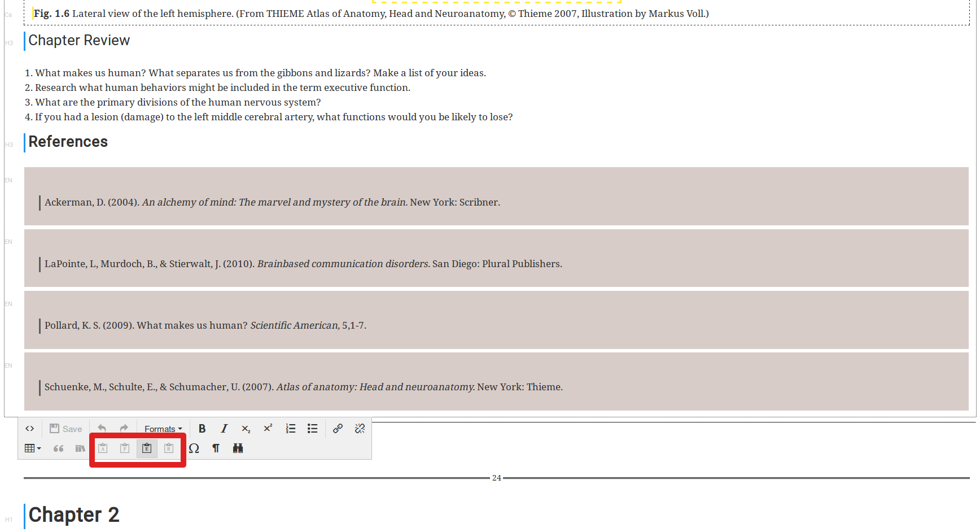Open the source code view icon
Screen dimensions: 980x532
[x=30, y=429]
